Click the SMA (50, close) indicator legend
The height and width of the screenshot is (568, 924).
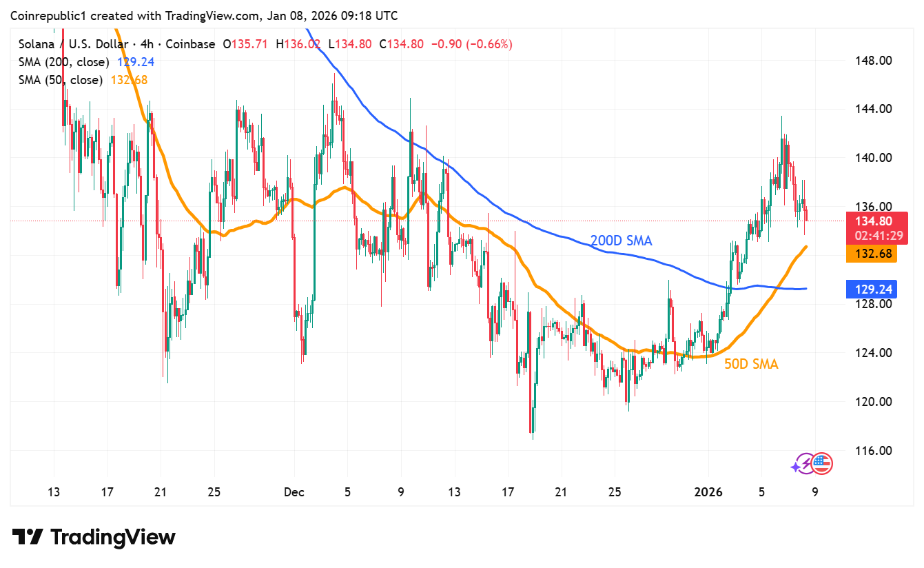pyautogui.click(x=61, y=80)
